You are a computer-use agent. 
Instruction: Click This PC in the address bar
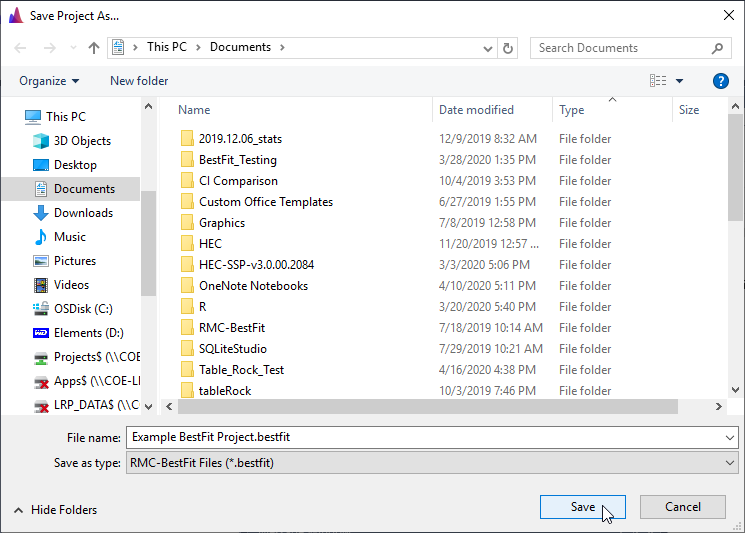[167, 47]
